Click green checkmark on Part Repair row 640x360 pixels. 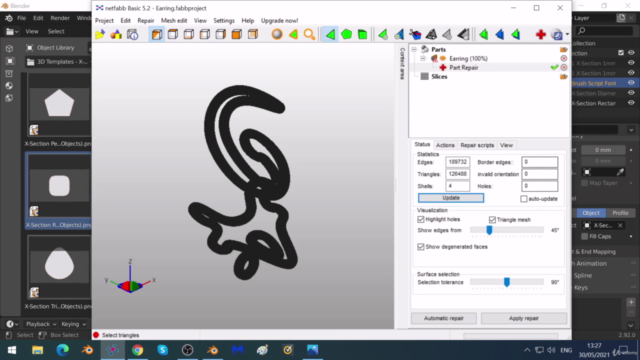pyautogui.click(x=554, y=67)
